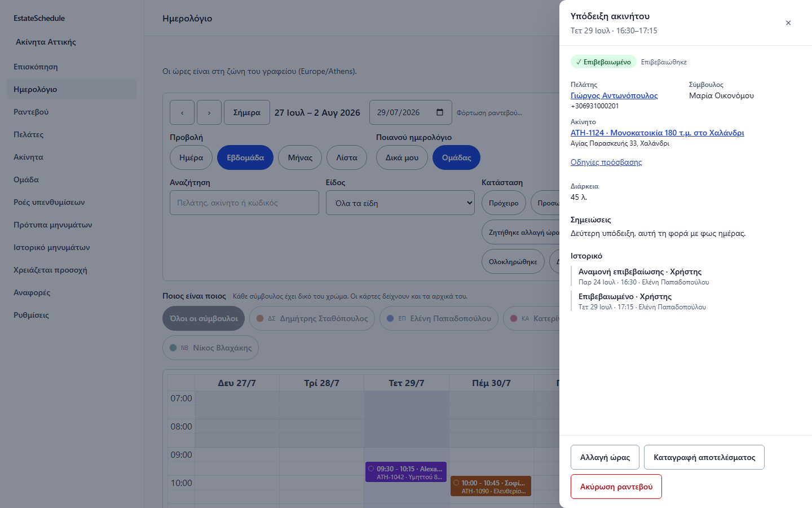
Task: Click Αλλαγή ώρας button
Action: pos(605,457)
